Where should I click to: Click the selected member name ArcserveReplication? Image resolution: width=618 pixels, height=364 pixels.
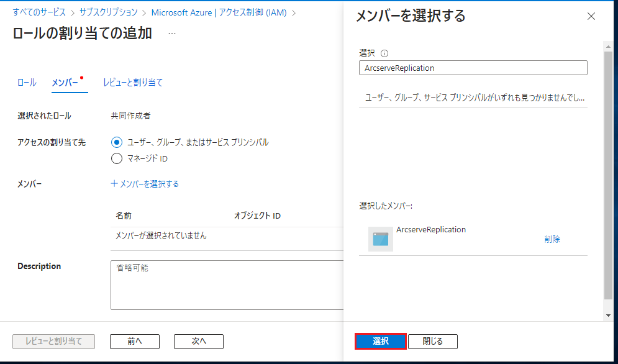coord(431,230)
